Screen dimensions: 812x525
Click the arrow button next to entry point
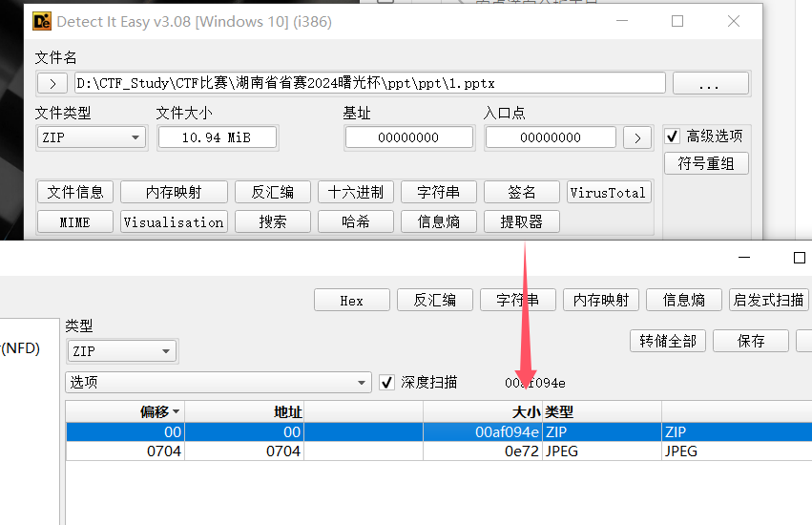coord(637,137)
